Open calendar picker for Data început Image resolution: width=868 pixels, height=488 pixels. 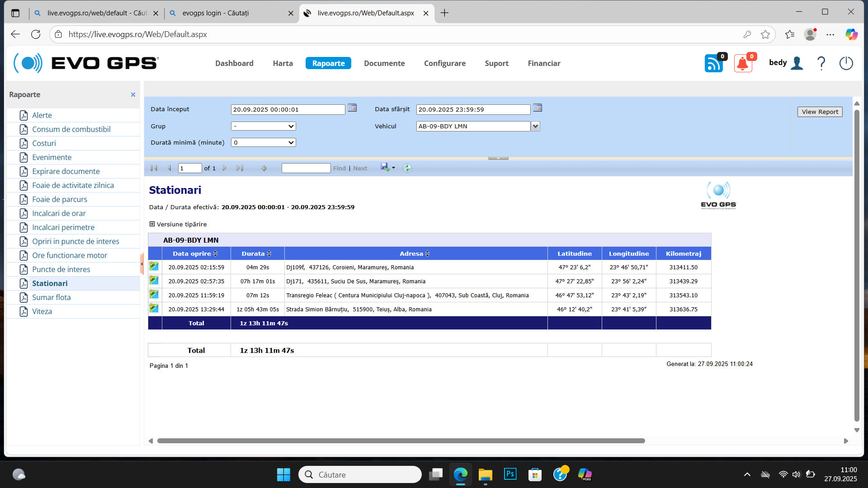[352, 108]
